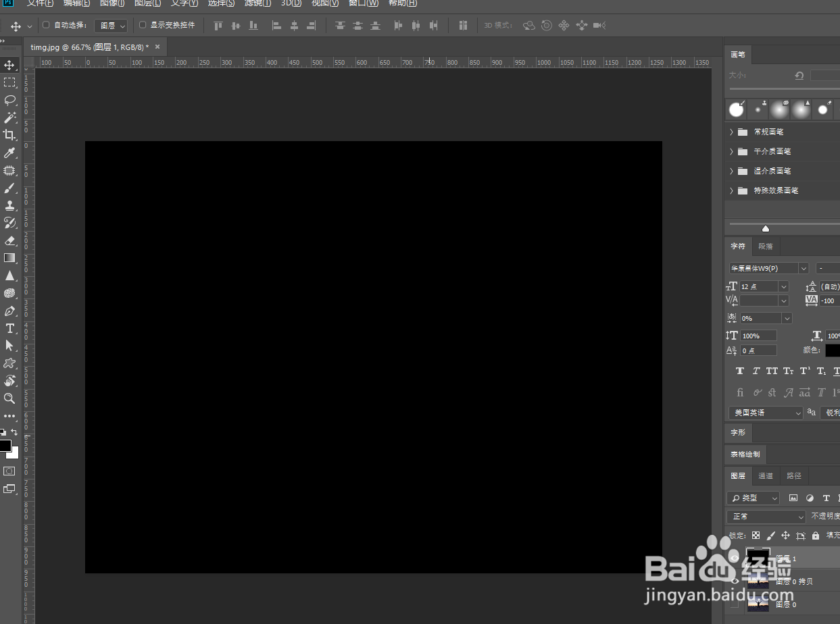Select the Brush tool
This screenshot has width=840, height=624.
9,188
